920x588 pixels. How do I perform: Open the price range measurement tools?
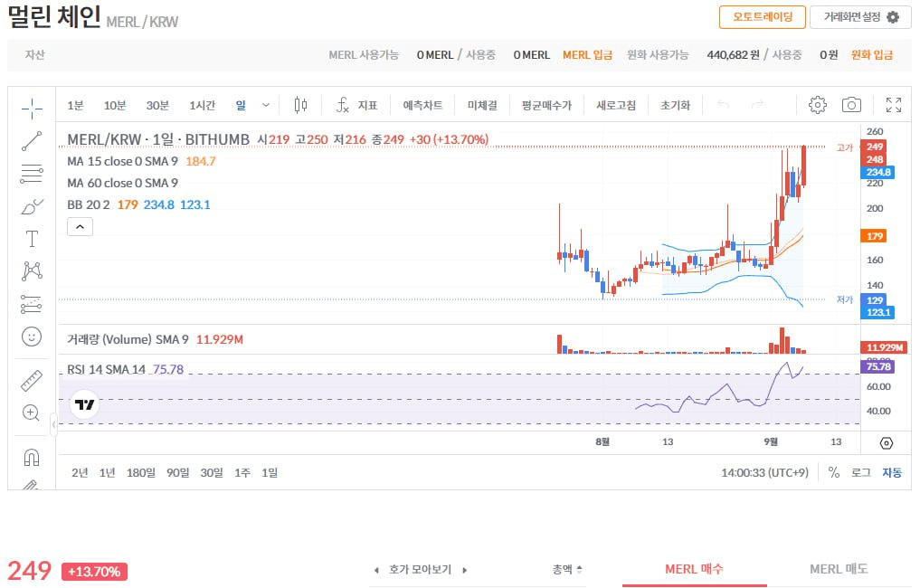(32, 304)
